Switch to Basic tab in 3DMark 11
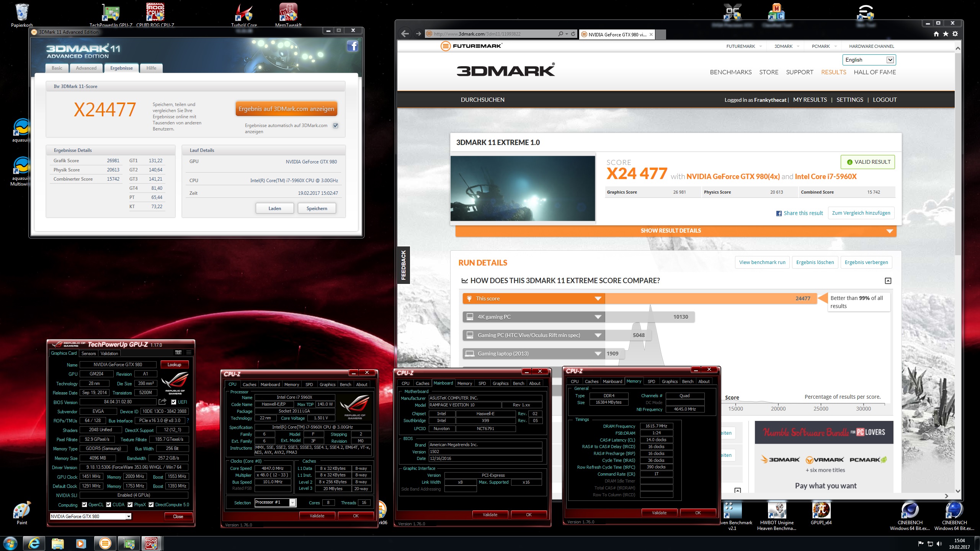The image size is (980, 551). click(x=57, y=68)
